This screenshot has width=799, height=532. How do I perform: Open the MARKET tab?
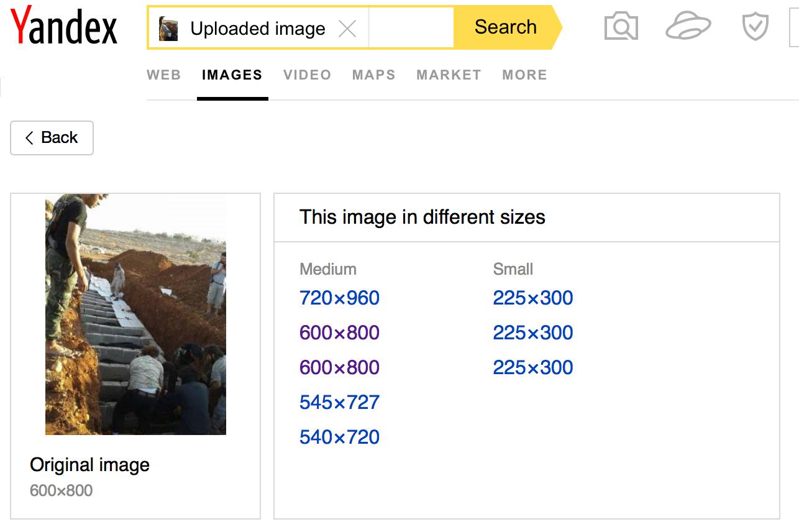click(x=449, y=75)
